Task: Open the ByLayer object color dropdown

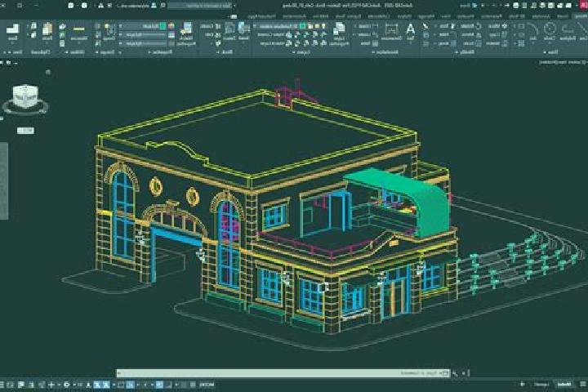Action: [x=142, y=26]
